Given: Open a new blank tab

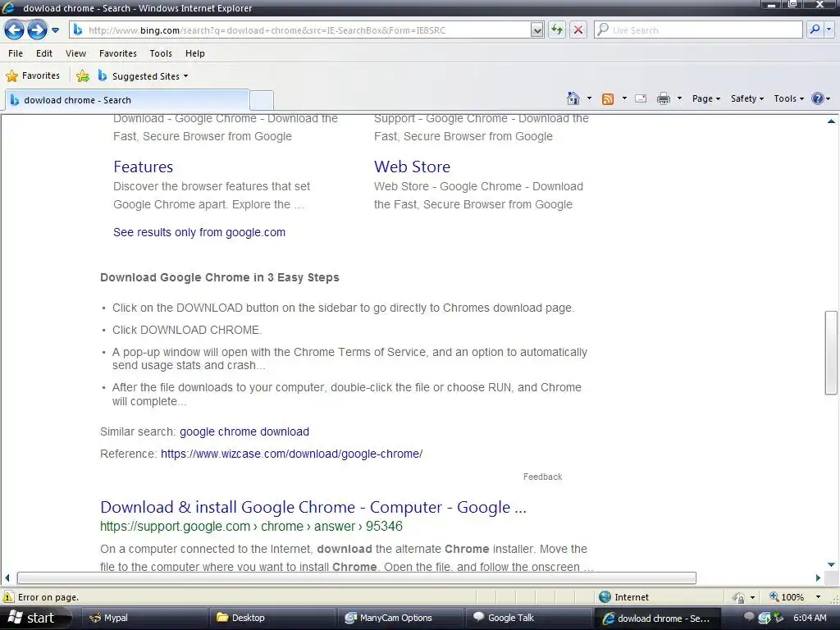Looking at the screenshot, I should pyautogui.click(x=262, y=100).
